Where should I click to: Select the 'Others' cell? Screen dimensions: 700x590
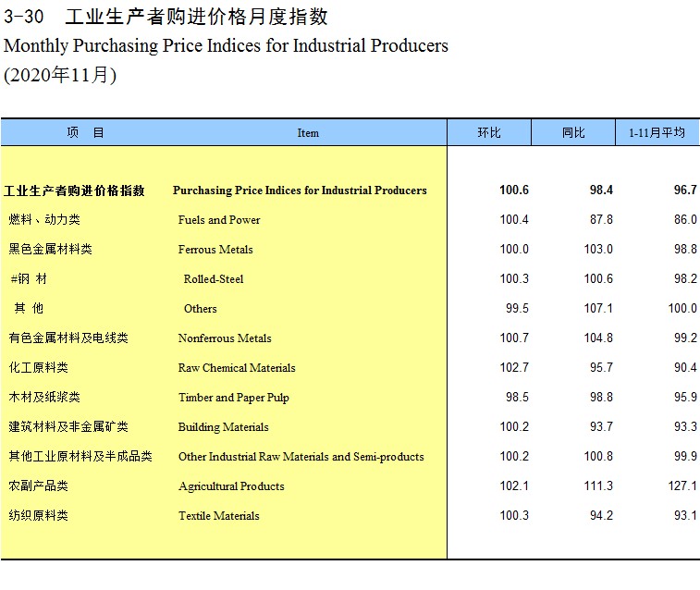pyautogui.click(x=201, y=309)
